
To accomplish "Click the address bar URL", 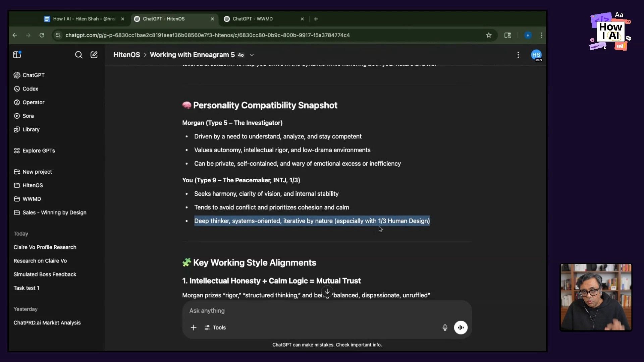I will 208,35.
